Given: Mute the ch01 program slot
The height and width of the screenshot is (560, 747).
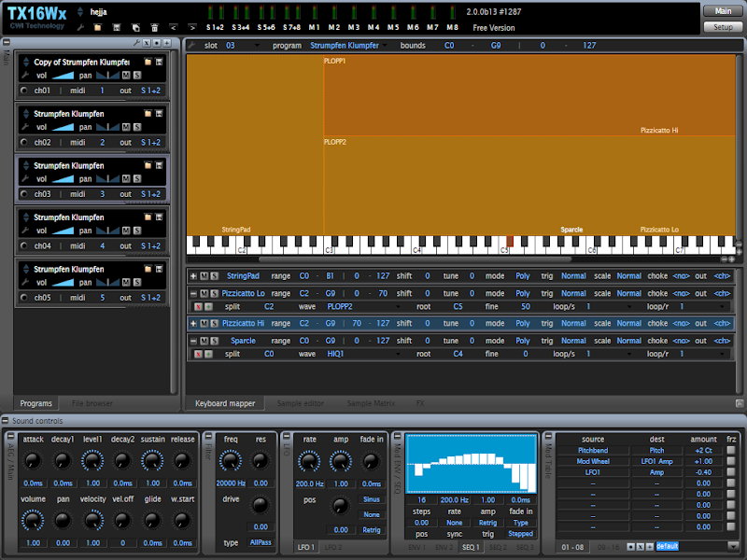Looking at the screenshot, I should click(126, 75).
